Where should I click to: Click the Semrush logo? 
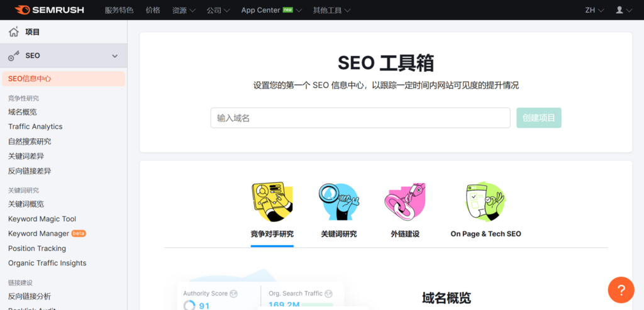[49, 10]
